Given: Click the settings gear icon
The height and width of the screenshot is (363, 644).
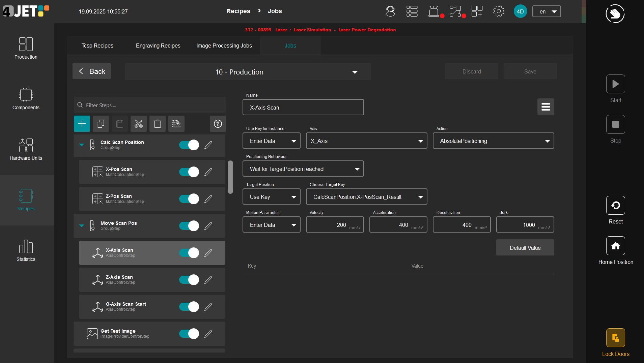Looking at the screenshot, I should pos(498,11).
